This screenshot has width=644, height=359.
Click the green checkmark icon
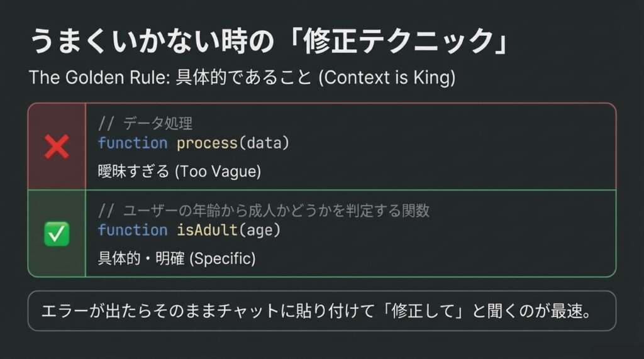[x=57, y=234]
